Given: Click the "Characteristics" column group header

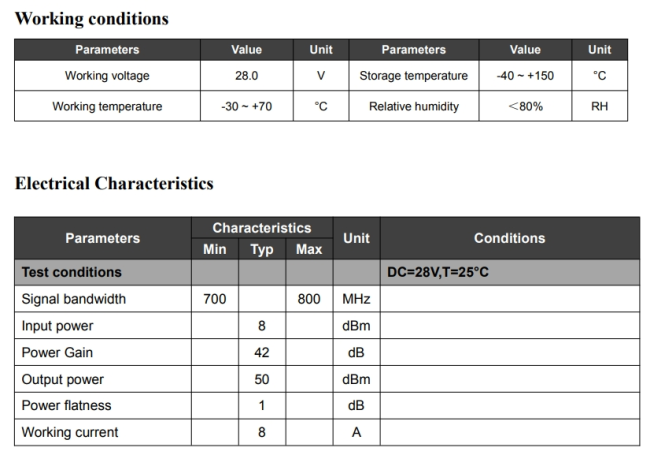Looking at the screenshot, I should [x=261, y=228].
